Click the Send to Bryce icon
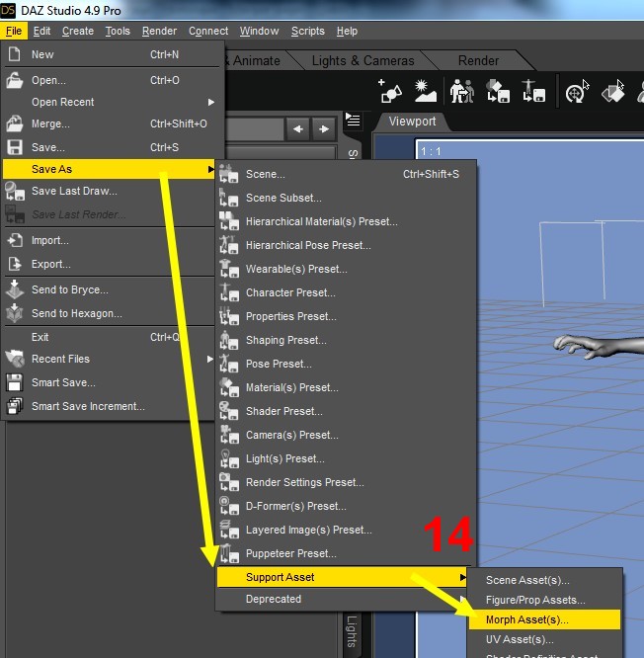 15,289
